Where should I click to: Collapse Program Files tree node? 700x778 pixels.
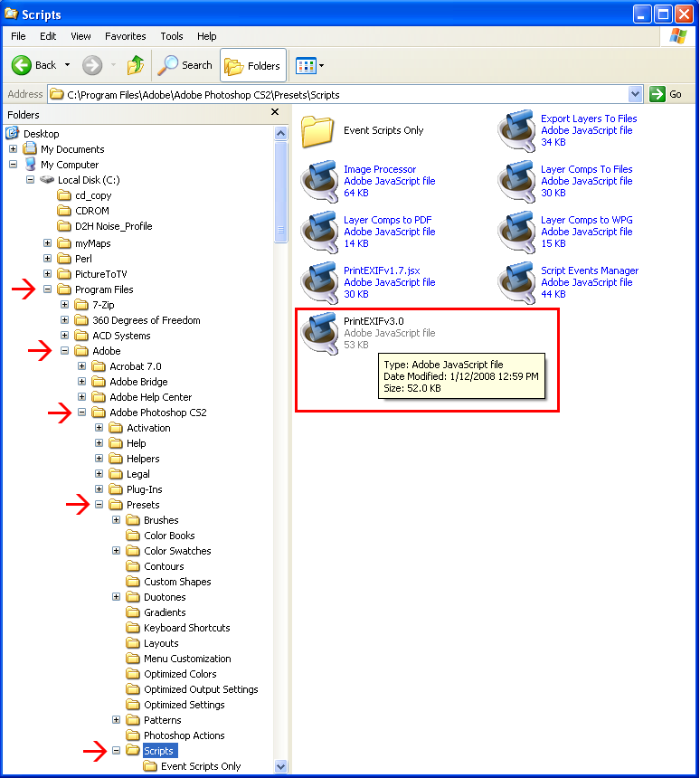coord(48,289)
